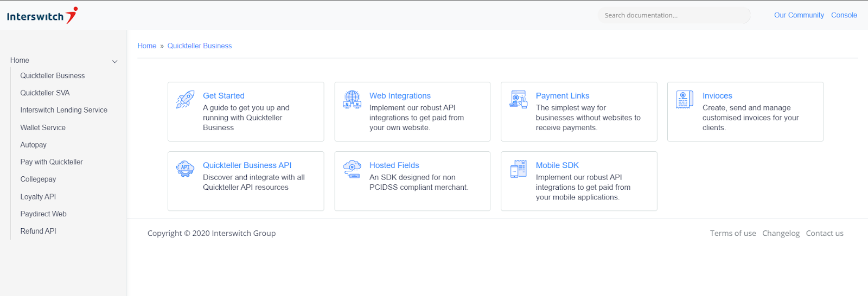Click Quickteller Business in the breadcrumb

(199, 46)
